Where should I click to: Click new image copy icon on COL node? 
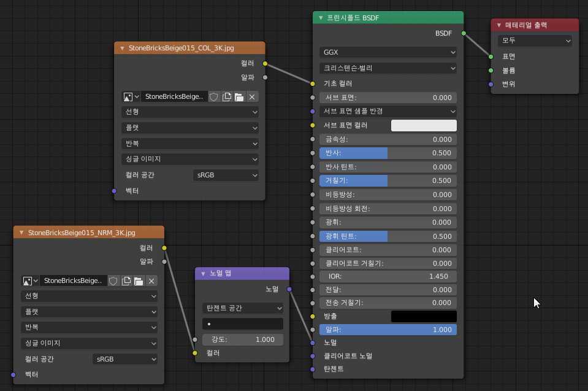click(x=226, y=97)
